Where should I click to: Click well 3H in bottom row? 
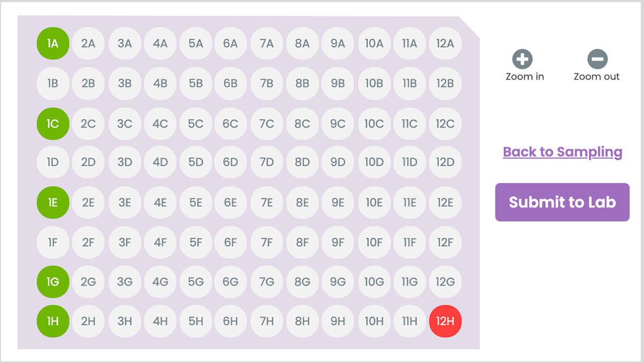tap(125, 321)
